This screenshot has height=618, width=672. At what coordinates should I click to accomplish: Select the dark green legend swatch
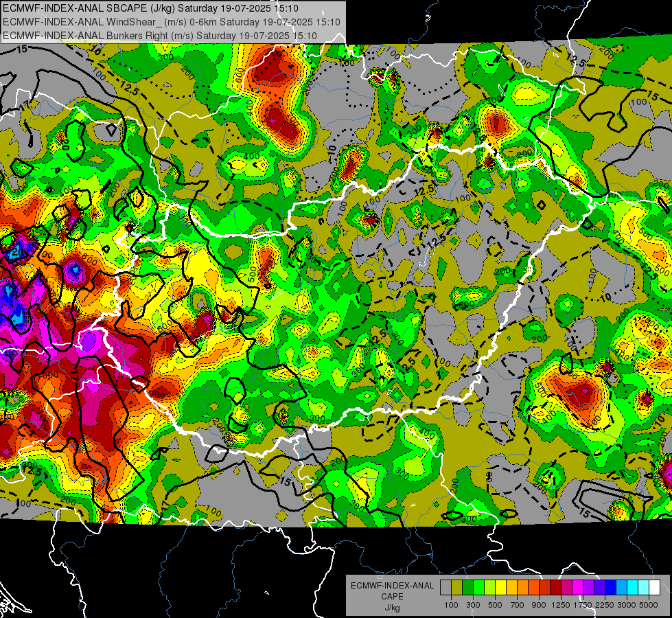pos(468,587)
